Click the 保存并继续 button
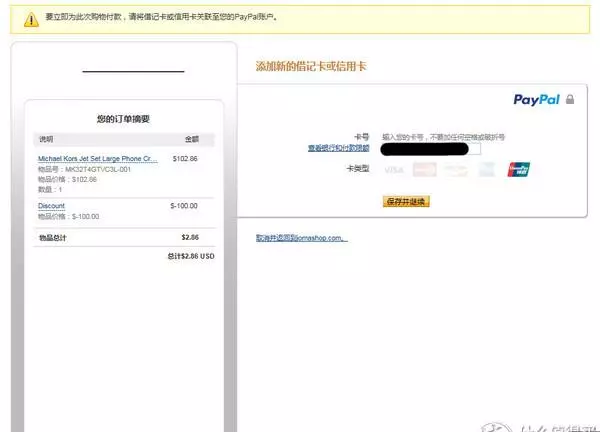 click(406, 201)
